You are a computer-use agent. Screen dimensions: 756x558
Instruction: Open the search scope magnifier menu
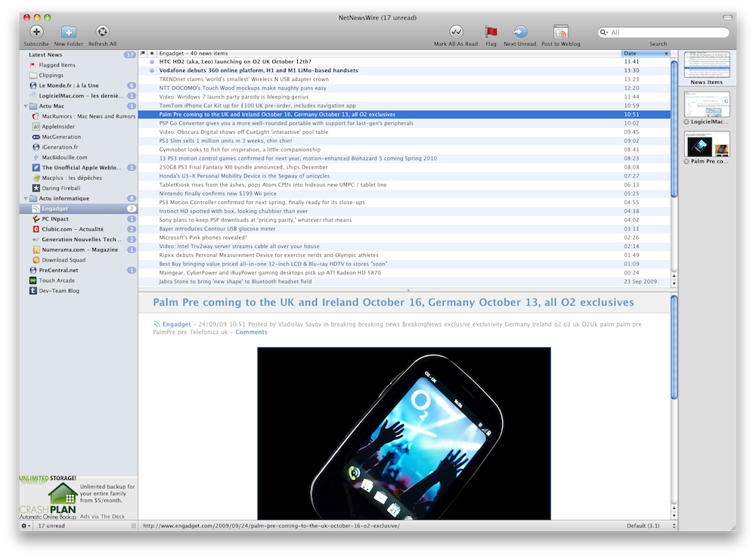[603, 33]
